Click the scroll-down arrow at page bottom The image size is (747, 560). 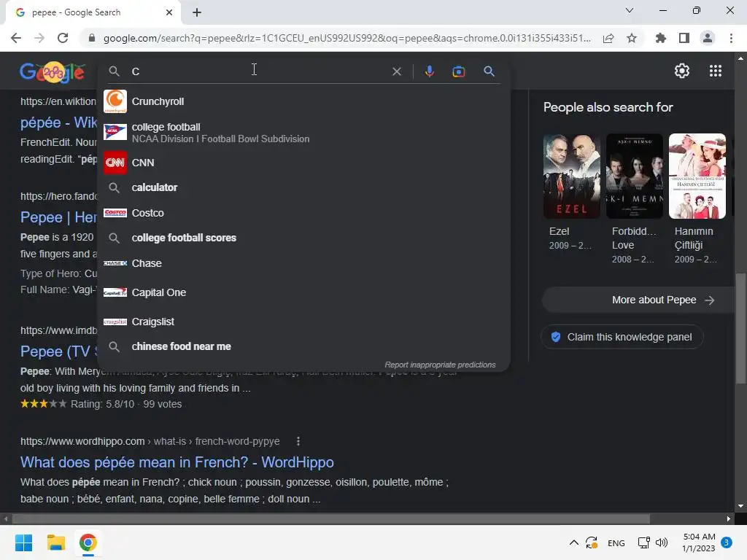tap(740, 506)
